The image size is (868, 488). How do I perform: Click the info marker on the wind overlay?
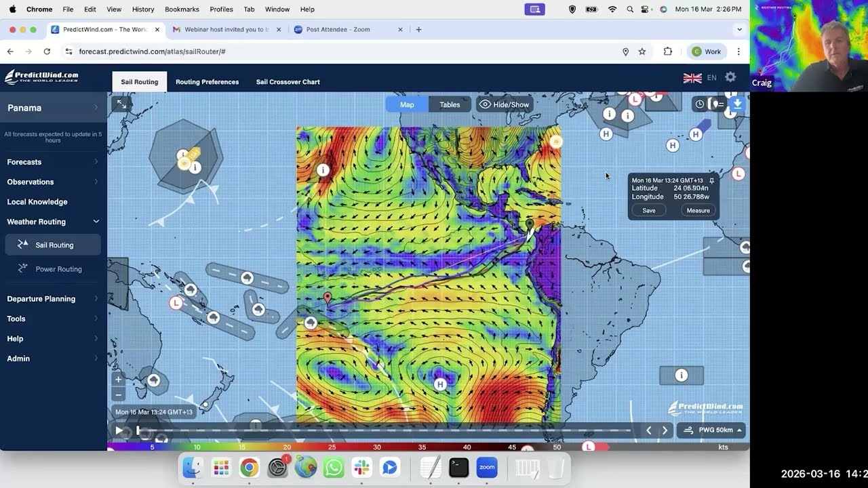323,169
